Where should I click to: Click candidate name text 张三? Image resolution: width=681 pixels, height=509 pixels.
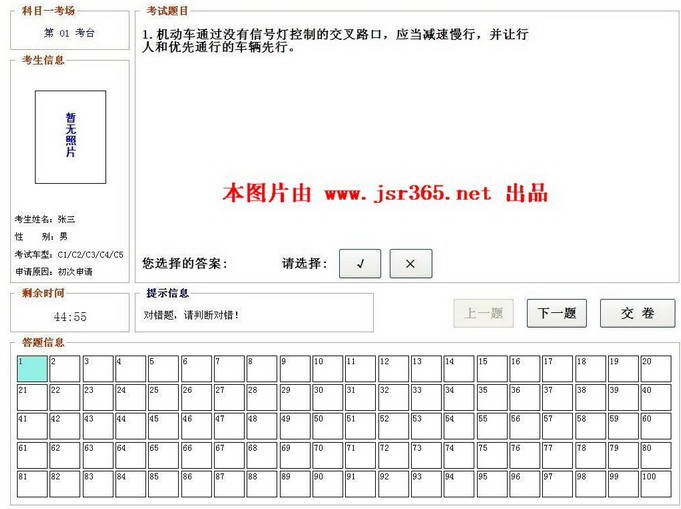point(66,219)
